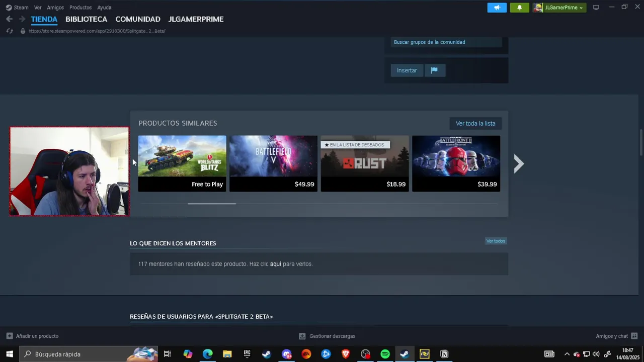This screenshot has height=362, width=644.
Task: Open the Ayuda menu
Action: pyautogui.click(x=104, y=8)
